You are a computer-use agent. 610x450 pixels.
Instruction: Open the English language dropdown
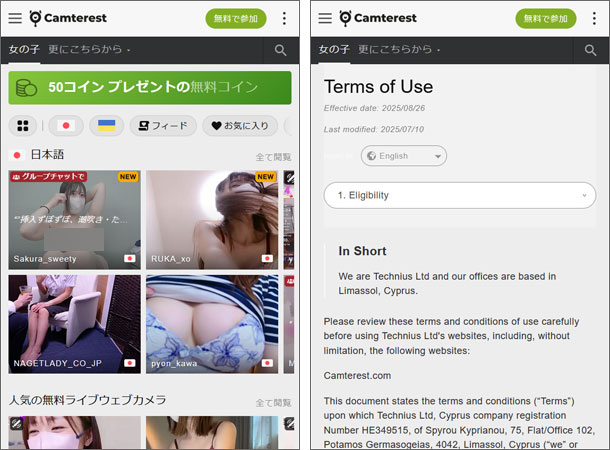403,156
